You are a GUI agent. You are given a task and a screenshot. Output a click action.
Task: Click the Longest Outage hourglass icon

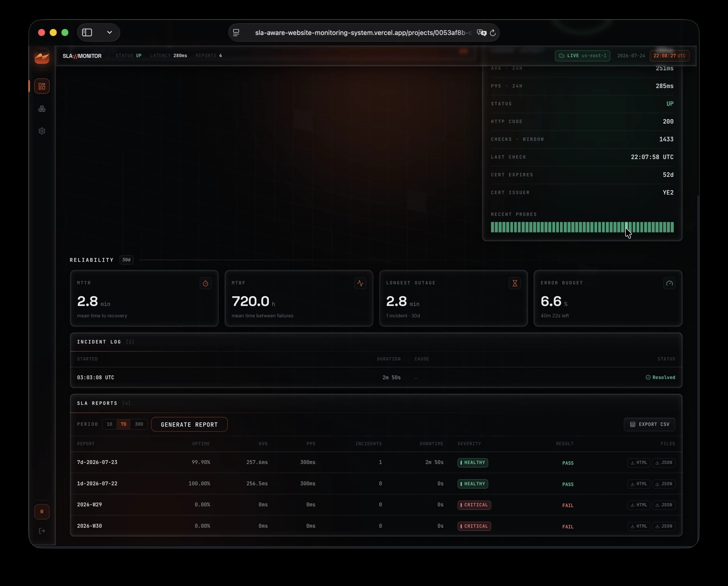pos(515,283)
